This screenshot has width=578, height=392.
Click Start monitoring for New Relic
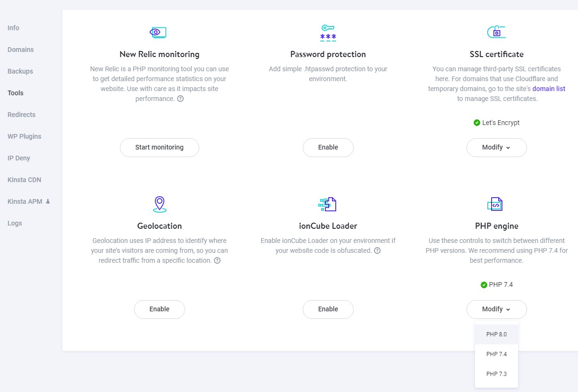click(159, 147)
